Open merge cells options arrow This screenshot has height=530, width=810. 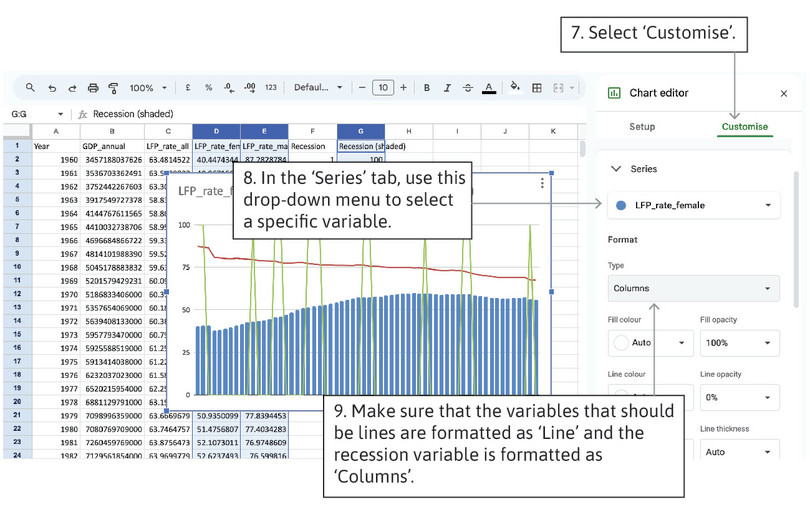point(572,88)
